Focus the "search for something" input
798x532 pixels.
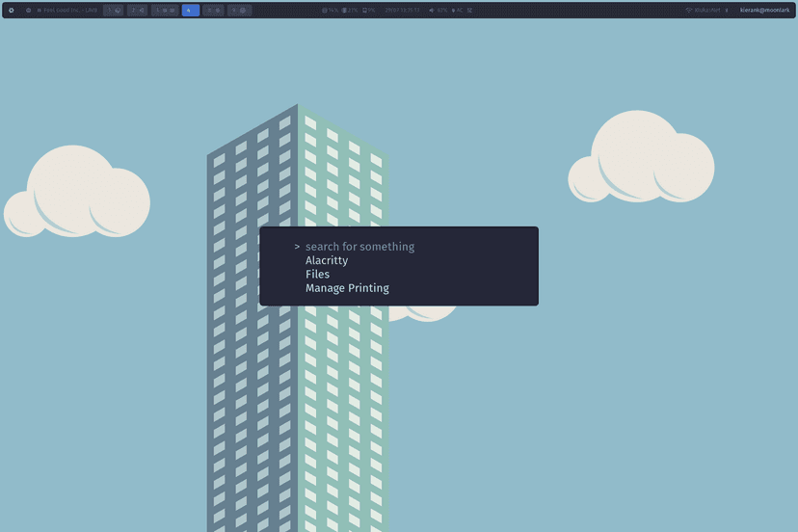(359, 247)
